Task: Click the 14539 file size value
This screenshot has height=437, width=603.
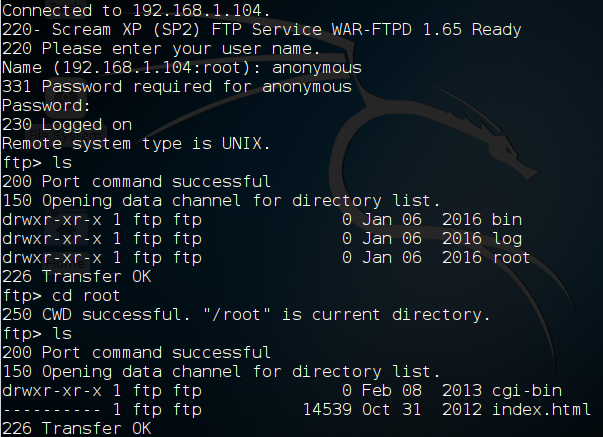Action: pyautogui.click(x=327, y=409)
